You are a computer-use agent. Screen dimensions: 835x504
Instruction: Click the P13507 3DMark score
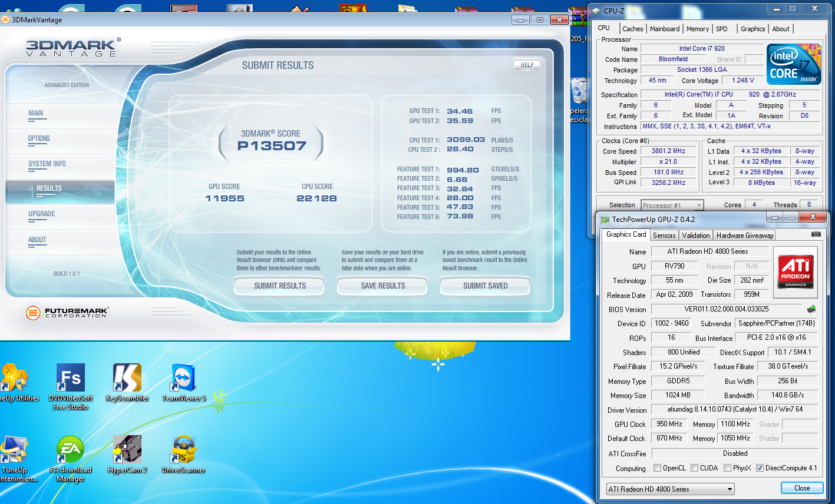(272, 146)
